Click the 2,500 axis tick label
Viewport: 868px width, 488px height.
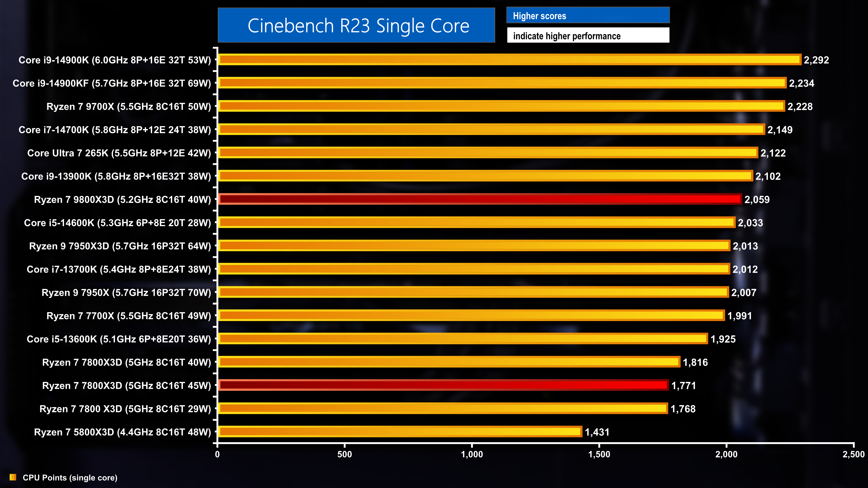(x=853, y=454)
